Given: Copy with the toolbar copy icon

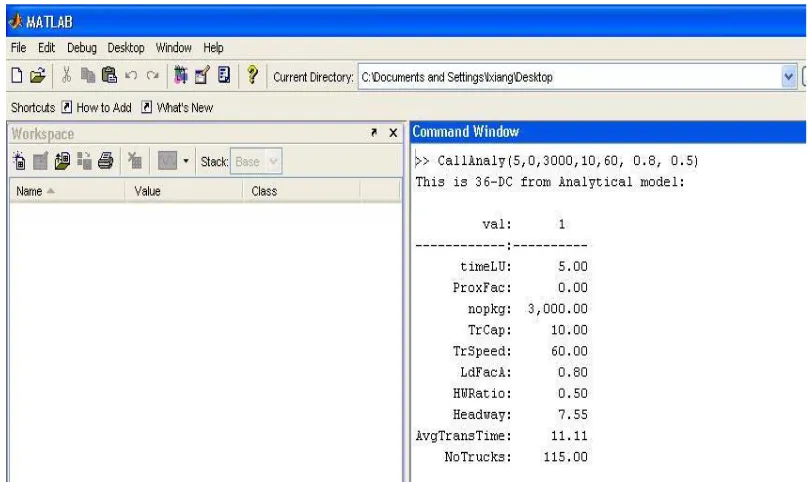Looking at the screenshot, I should [x=88, y=76].
